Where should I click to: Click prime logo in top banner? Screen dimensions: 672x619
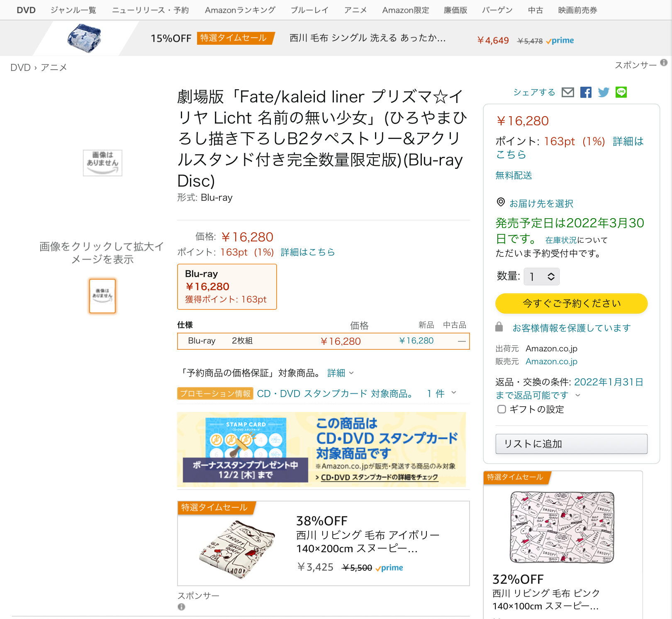(x=560, y=41)
